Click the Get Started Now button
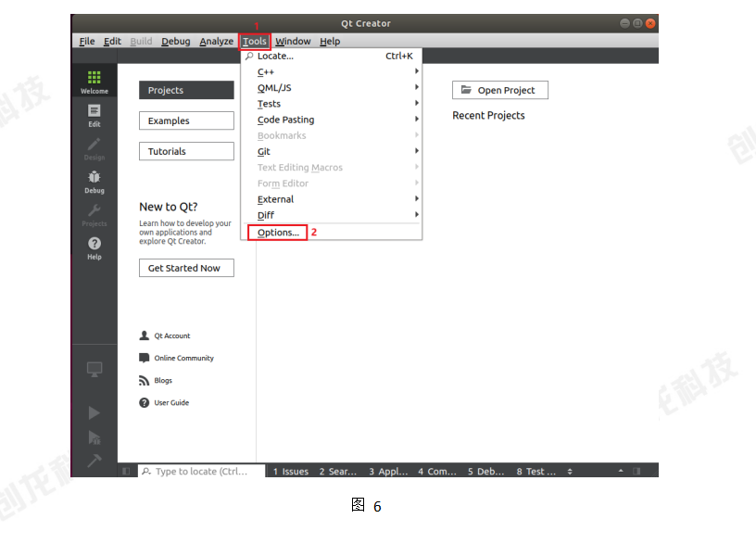Viewport: 756px width, 544px height. (x=186, y=268)
